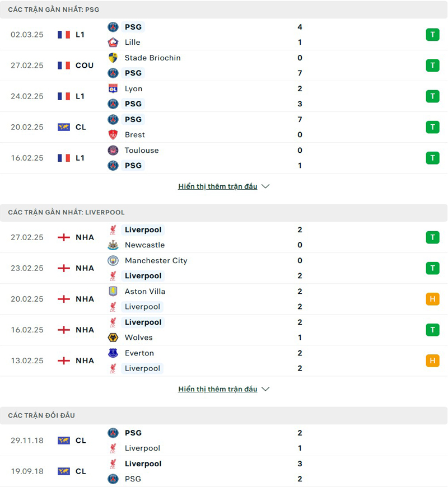This screenshot has width=448, height=487.
Task: Click the PSG club crest
Action: pyautogui.click(x=112, y=26)
